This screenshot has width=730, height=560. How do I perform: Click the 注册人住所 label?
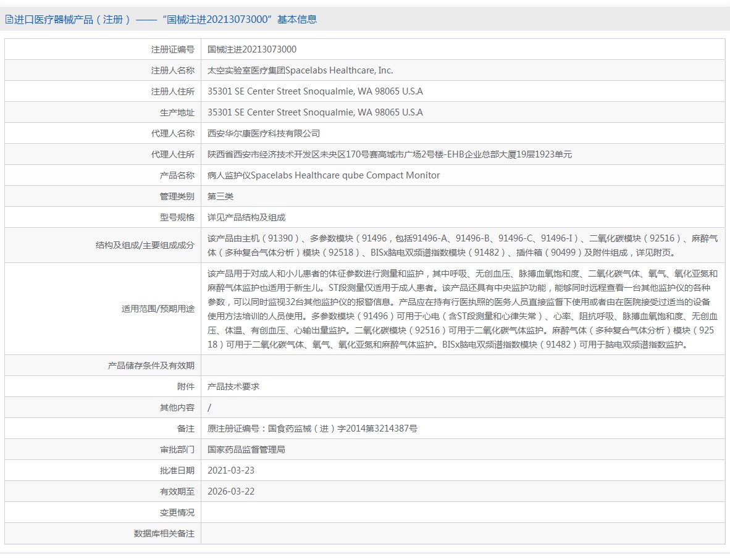[173, 91]
